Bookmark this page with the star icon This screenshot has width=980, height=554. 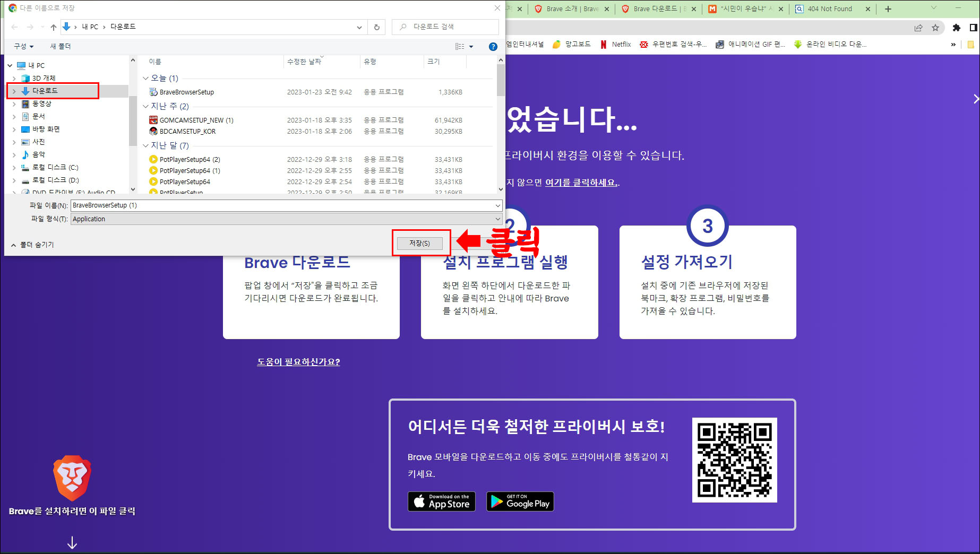click(935, 28)
